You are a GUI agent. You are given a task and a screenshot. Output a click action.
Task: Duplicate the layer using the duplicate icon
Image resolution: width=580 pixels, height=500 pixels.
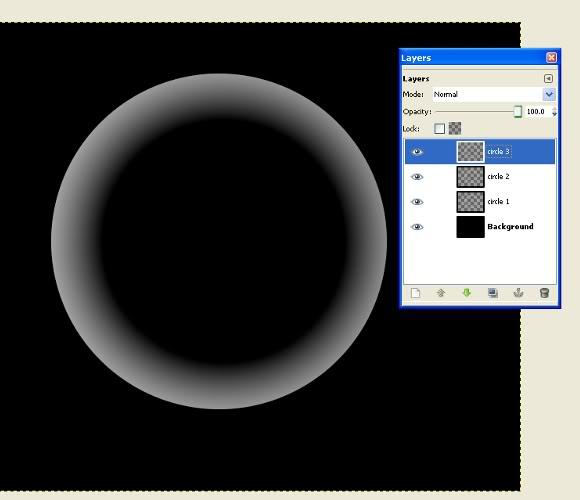click(x=492, y=293)
